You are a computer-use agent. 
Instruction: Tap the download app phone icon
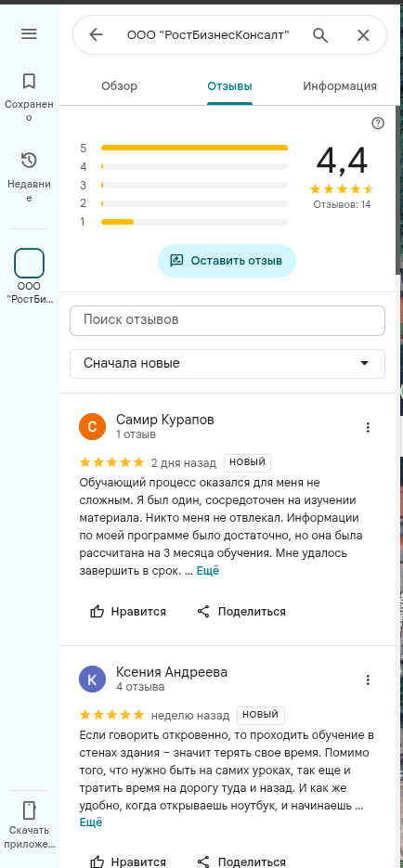pyautogui.click(x=29, y=810)
